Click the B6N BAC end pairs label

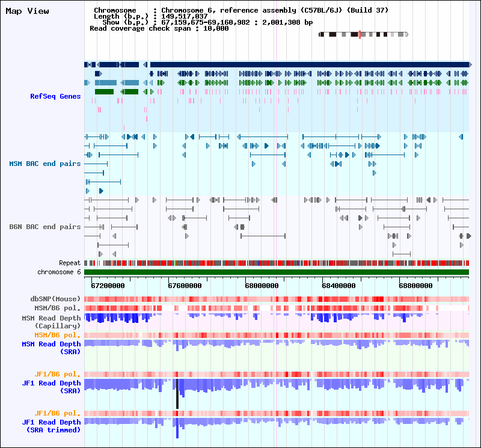tap(44, 227)
